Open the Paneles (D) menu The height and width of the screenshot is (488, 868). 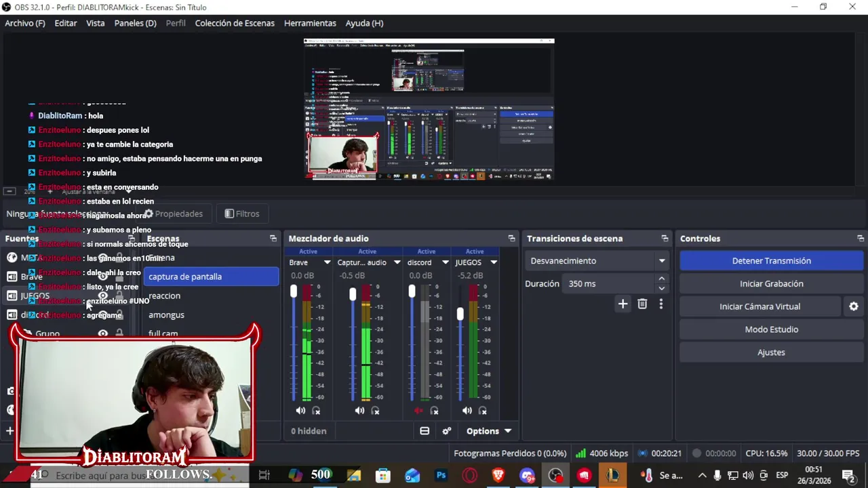(x=136, y=23)
